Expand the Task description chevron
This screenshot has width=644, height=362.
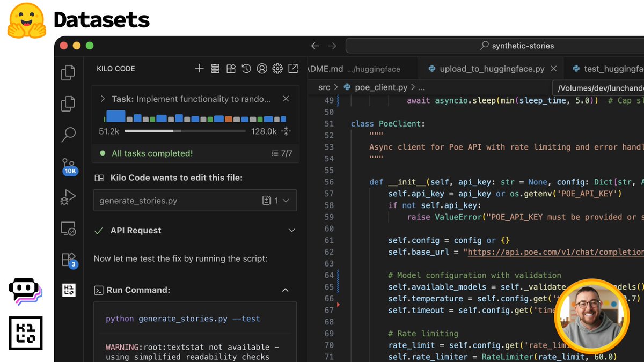pos(103,99)
